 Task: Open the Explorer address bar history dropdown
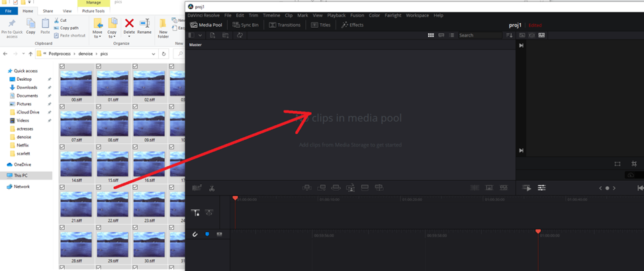point(154,54)
